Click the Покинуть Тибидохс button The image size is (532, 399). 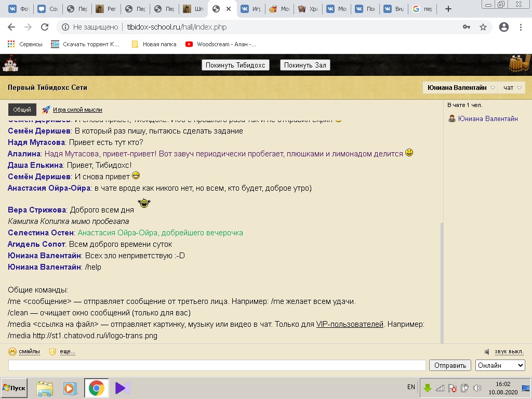click(235, 65)
